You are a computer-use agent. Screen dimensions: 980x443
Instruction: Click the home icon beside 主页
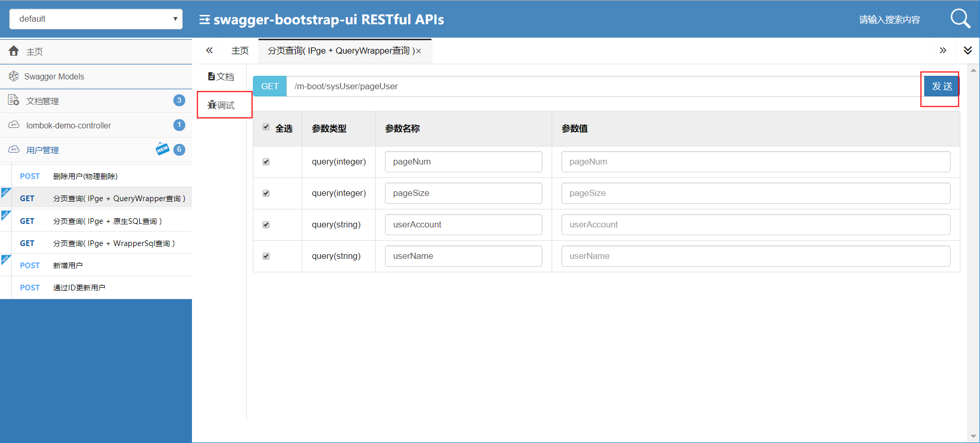14,51
